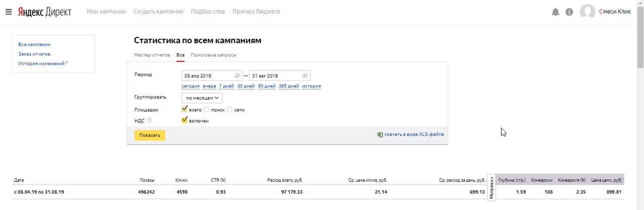
Task: Open the start date calendar picker
Action: [x=237, y=76]
